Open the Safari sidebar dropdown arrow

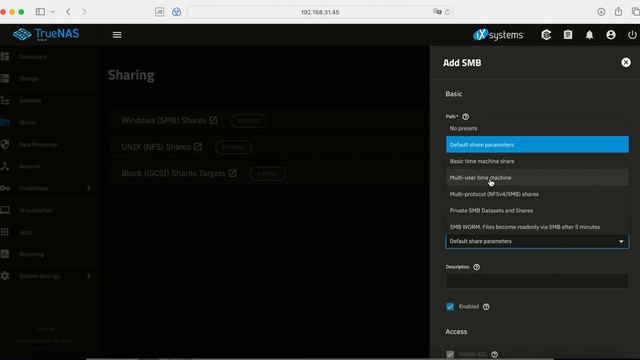[53, 12]
